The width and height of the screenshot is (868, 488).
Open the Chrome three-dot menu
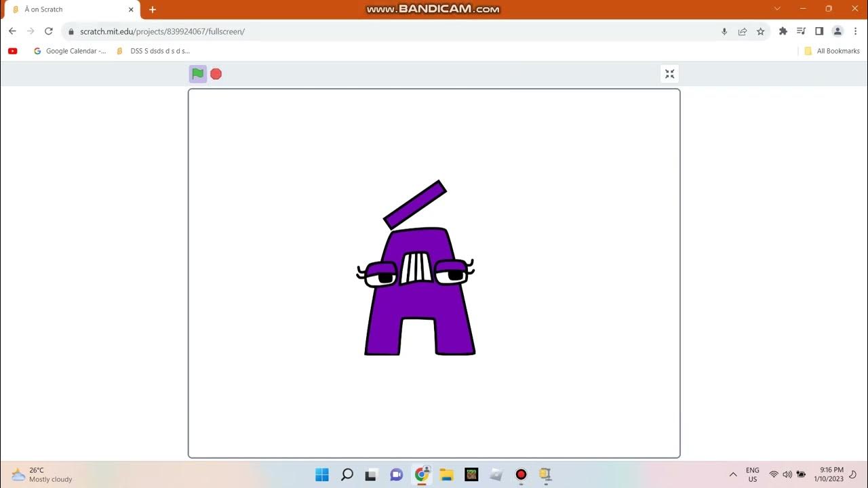point(855,31)
